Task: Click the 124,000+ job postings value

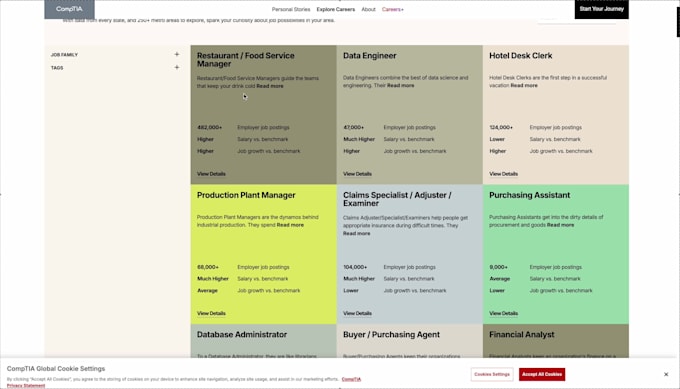Action: pos(501,127)
